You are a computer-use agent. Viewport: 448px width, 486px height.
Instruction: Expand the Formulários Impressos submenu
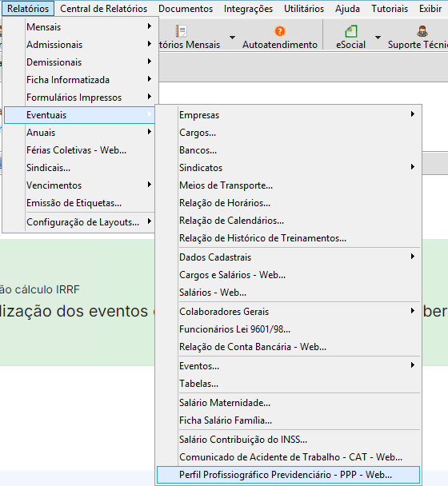tap(79, 98)
